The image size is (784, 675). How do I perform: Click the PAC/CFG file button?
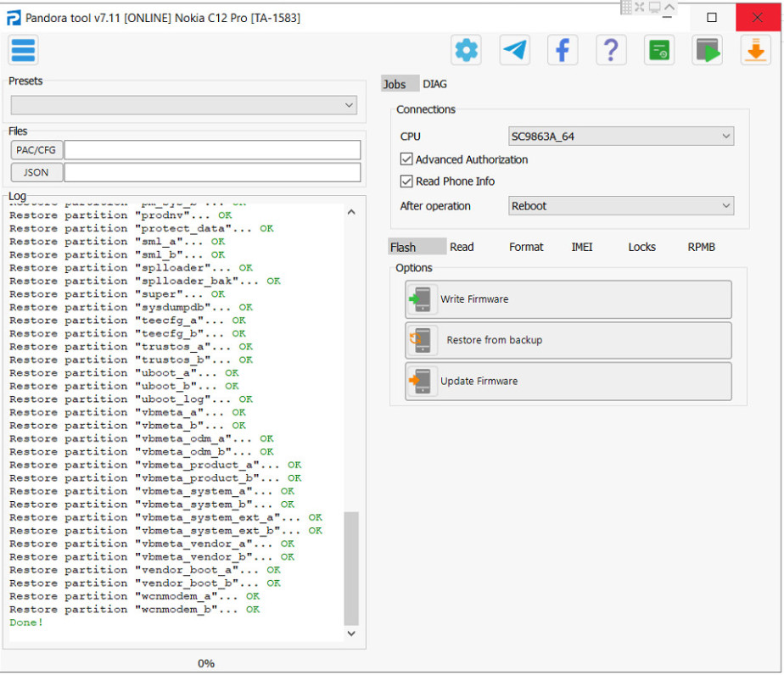coord(36,150)
